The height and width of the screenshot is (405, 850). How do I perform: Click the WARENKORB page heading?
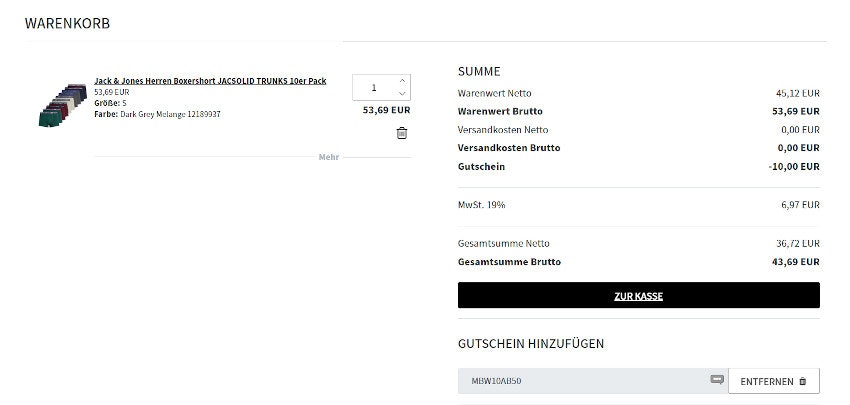pos(67,22)
